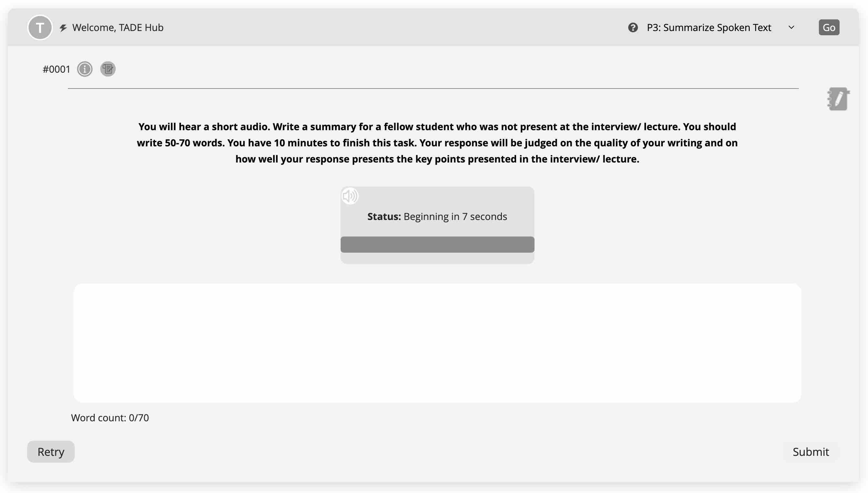
Task: Click the audio speaker/status icon
Action: click(349, 195)
